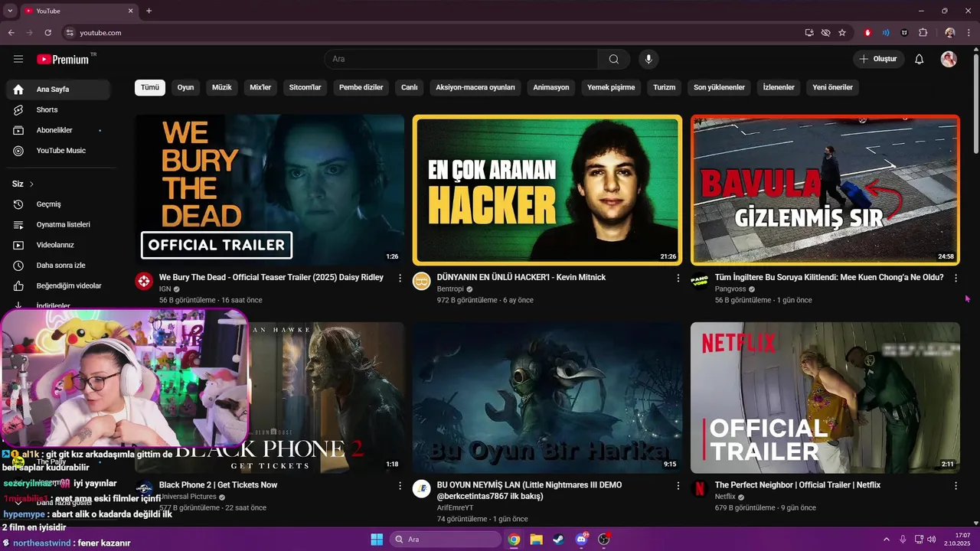Click the Pangvoss channel avatar
The width and height of the screenshot is (980, 551).
pos(700,281)
